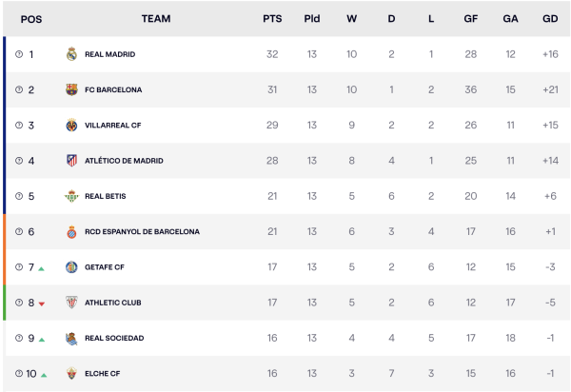The width and height of the screenshot is (571, 392).
Task: Open the Elche CF team link
Action: (102, 374)
